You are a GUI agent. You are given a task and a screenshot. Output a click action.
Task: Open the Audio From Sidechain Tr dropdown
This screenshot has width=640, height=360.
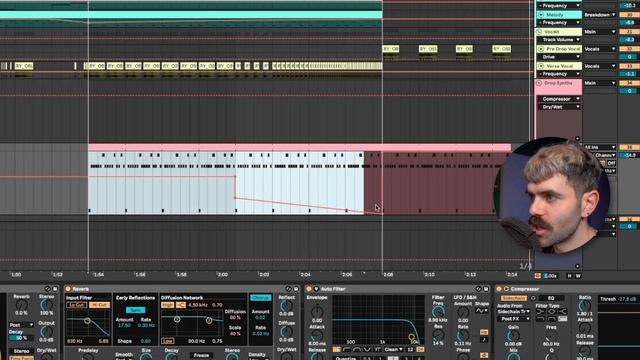click(513, 311)
